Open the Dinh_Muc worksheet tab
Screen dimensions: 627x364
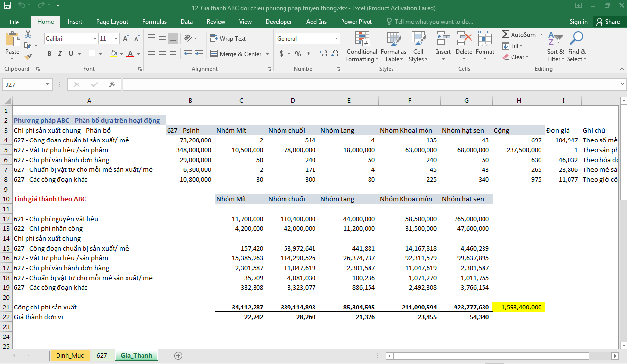(70, 355)
